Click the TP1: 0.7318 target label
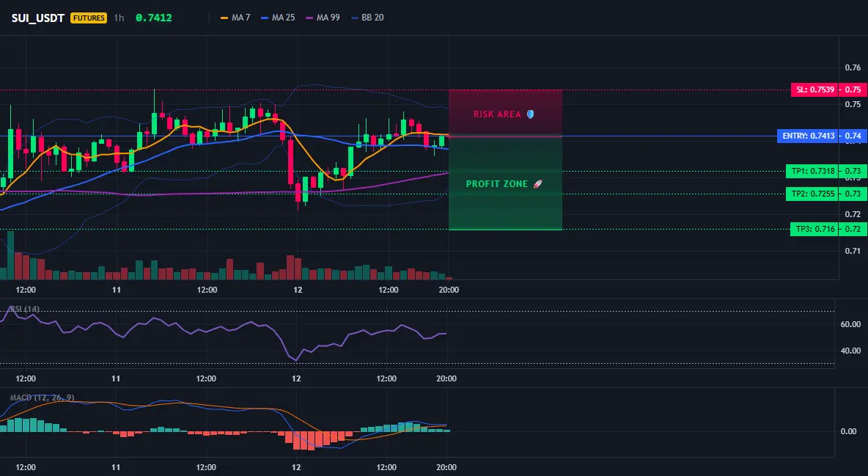Image resolution: width=868 pixels, height=476 pixels. pyautogui.click(x=812, y=171)
